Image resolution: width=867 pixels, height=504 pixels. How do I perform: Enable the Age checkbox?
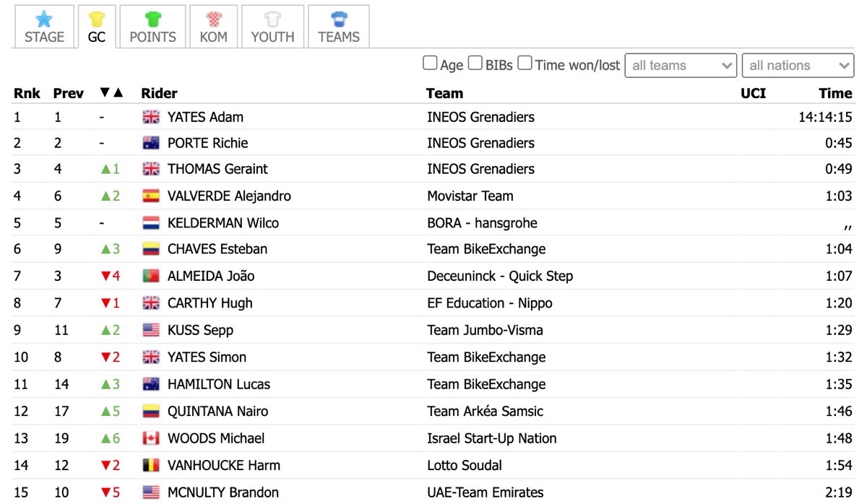(x=430, y=64)
